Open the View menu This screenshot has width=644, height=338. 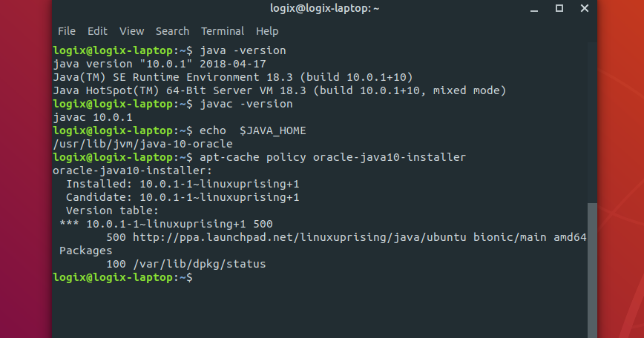(x=132, y=31)
